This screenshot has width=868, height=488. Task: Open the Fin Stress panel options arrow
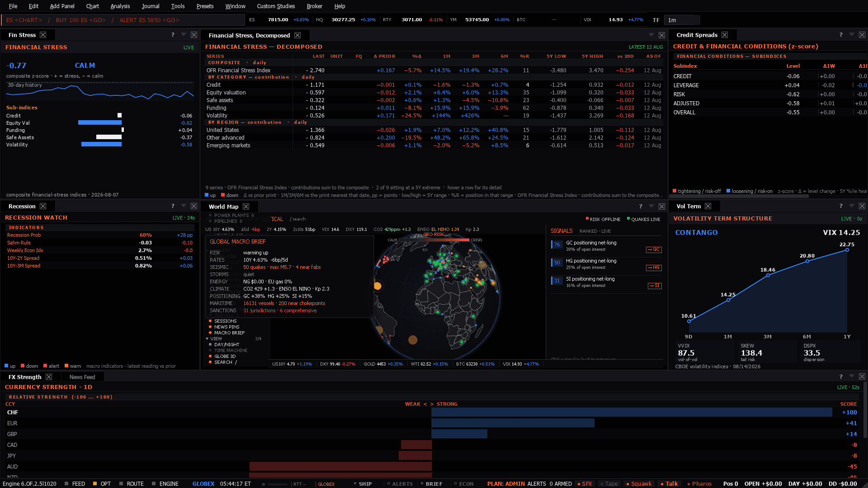pos(184,35)
